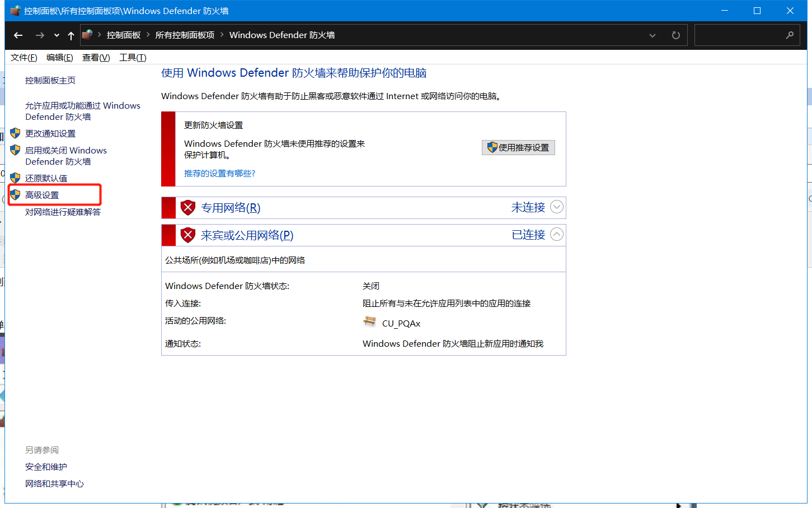
Task: Click Windows Defender 防火墙 breadcrumb segment
Action: tap(282, 35)
